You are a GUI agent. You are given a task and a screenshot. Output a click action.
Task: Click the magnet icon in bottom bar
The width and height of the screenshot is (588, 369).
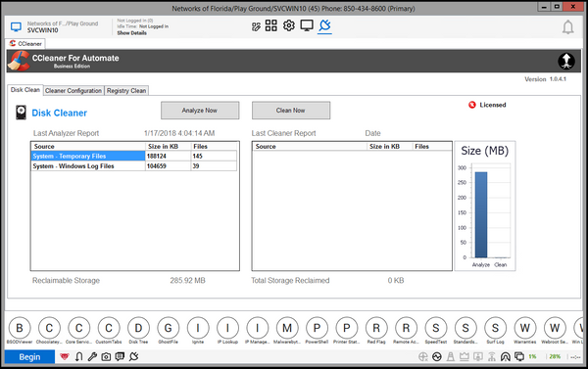(x=78, y=356)
